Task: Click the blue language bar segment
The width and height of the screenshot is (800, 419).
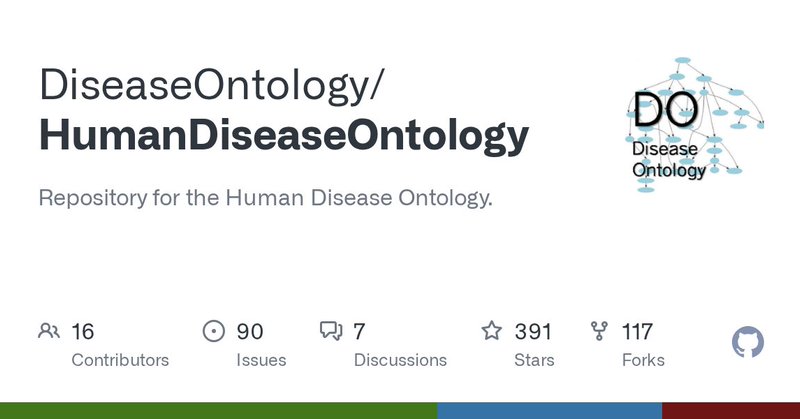Action: (x=549, y=411)
